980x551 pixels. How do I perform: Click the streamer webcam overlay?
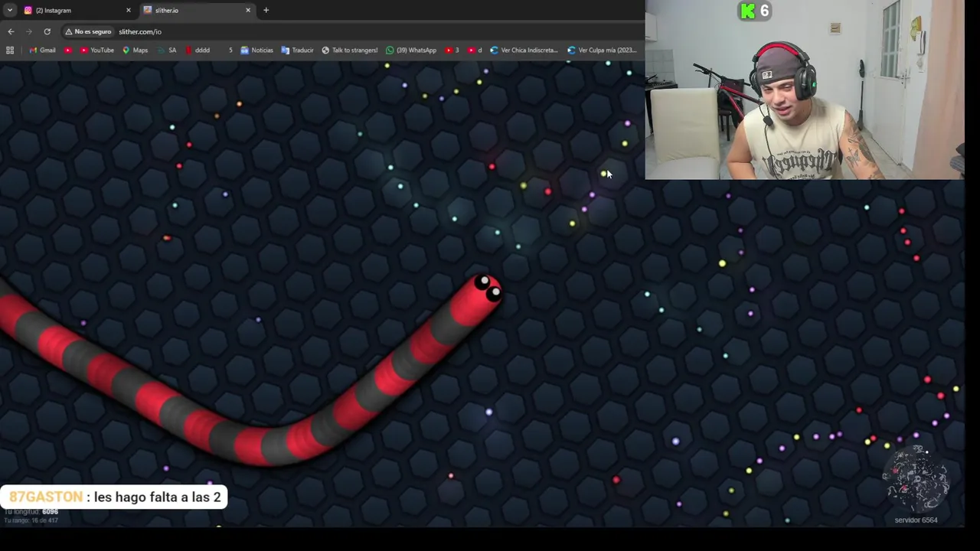(804, 90)
